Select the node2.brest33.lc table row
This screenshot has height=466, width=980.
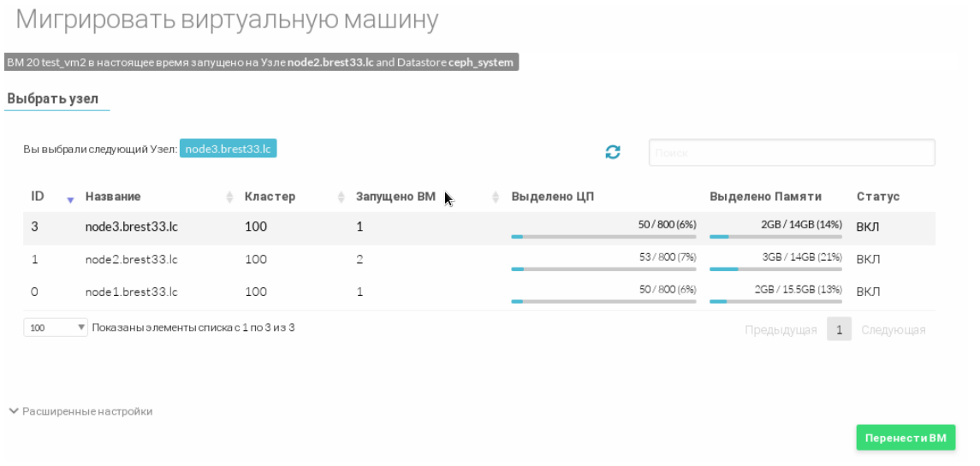point(131,260)
